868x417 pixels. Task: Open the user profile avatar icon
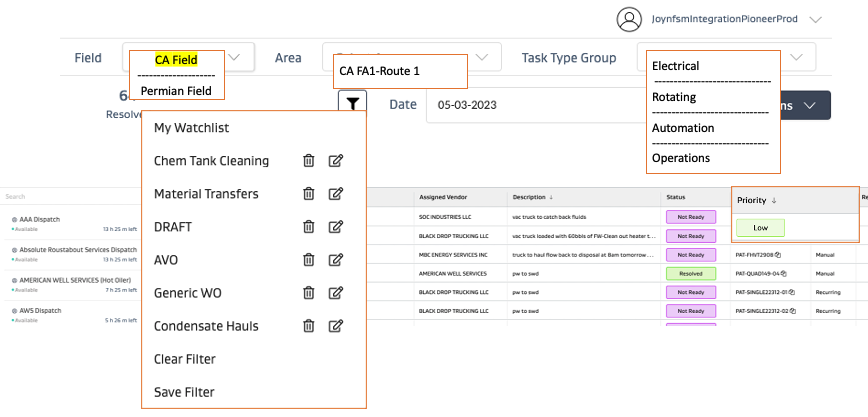click(x=628, y=19)
